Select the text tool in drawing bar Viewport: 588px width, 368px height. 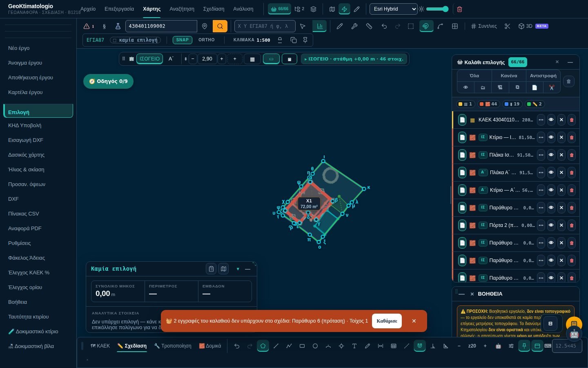pyautogui.click(x=354, y=346)
